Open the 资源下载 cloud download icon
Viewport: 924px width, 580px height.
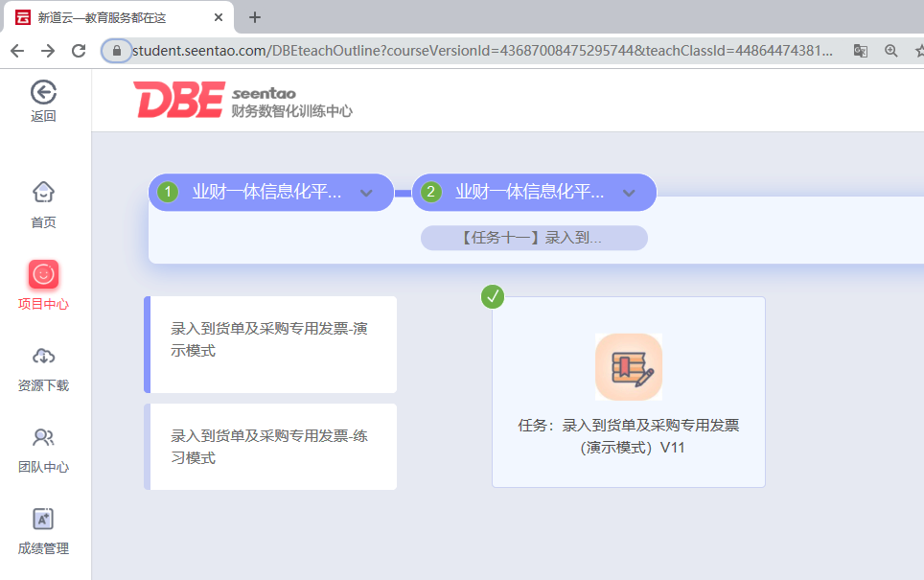43,357
